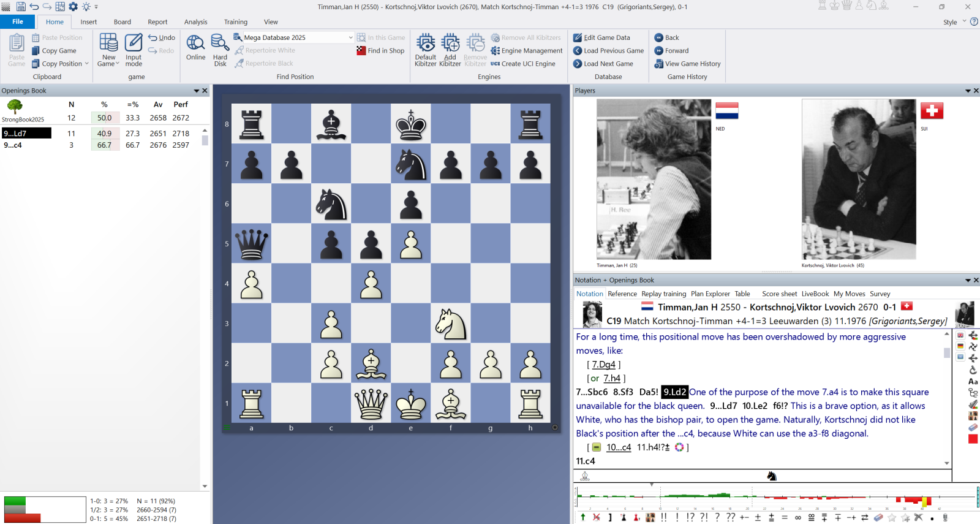980x524 pixels.
Task: Toggle German language annotations flag
Action: [960, 346]
